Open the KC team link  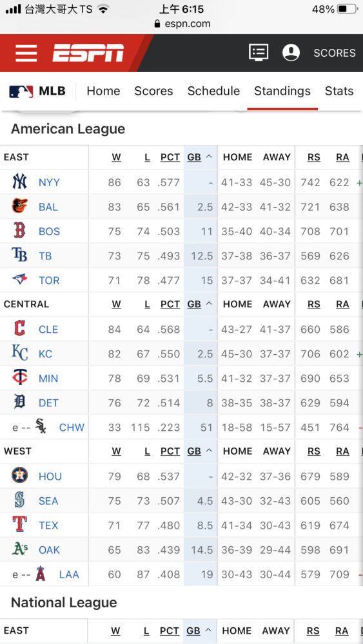46,354
